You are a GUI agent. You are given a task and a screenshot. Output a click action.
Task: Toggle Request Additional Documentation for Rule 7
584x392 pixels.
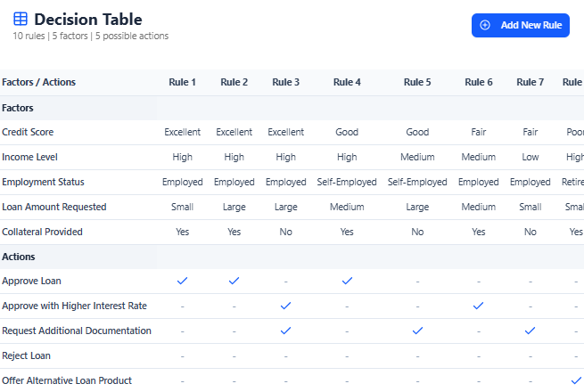point(531,331)
